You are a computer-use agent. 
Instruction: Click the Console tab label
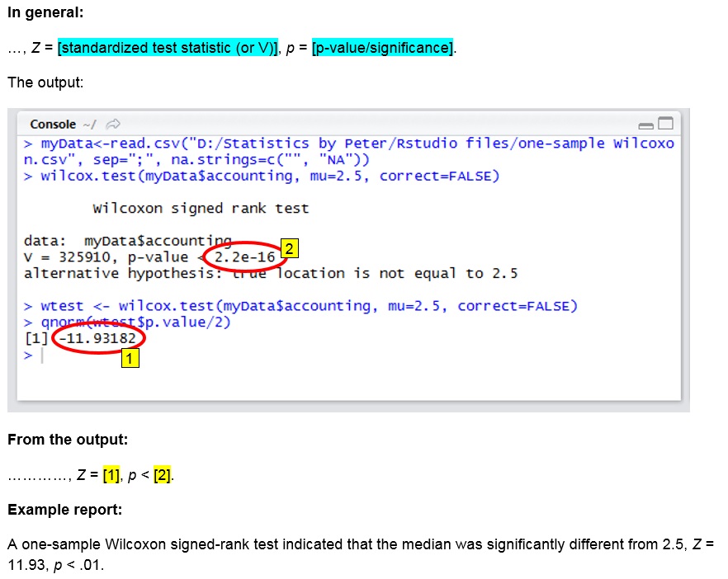pos(53,124)
